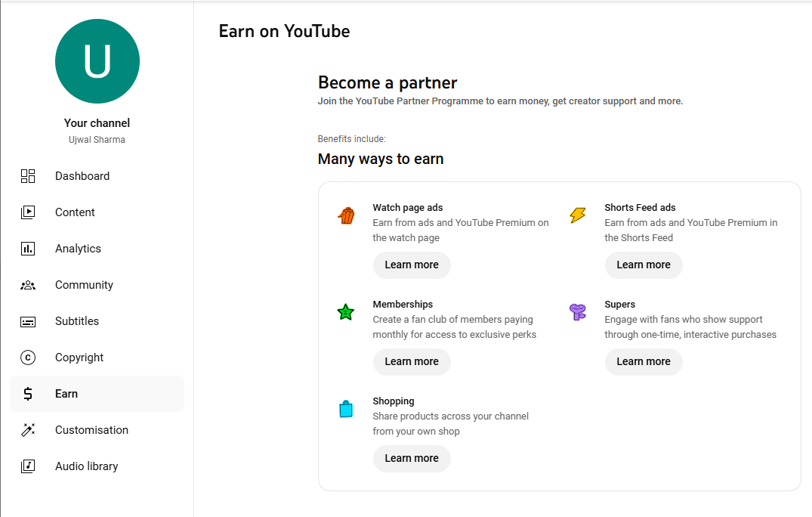Click the Subtitles icon in the sidebar

pos(28,321)
